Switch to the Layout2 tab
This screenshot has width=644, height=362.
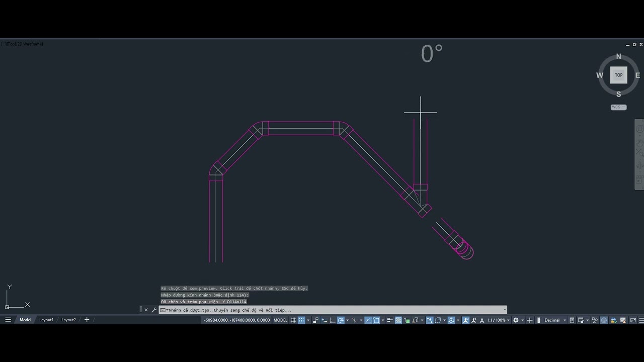[68, 320]
